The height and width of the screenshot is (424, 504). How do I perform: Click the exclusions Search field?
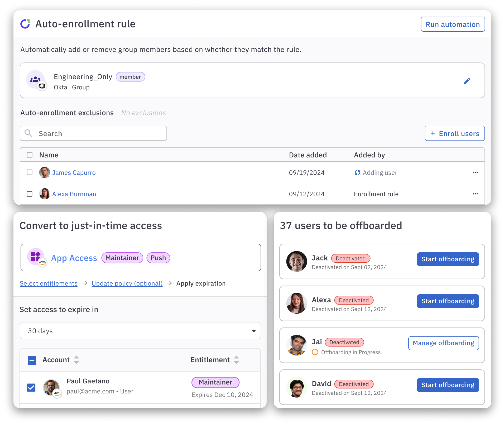(x=93, y=133)
